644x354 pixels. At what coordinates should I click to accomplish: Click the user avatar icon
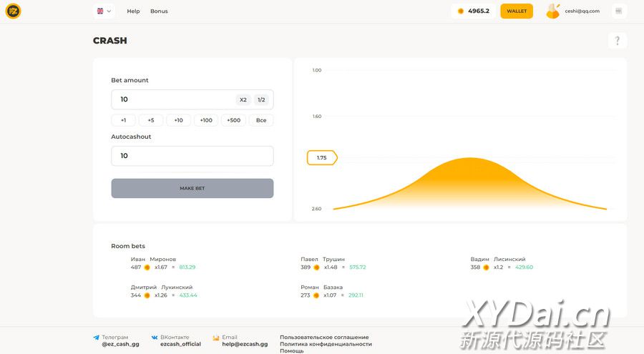pos(552,11)
